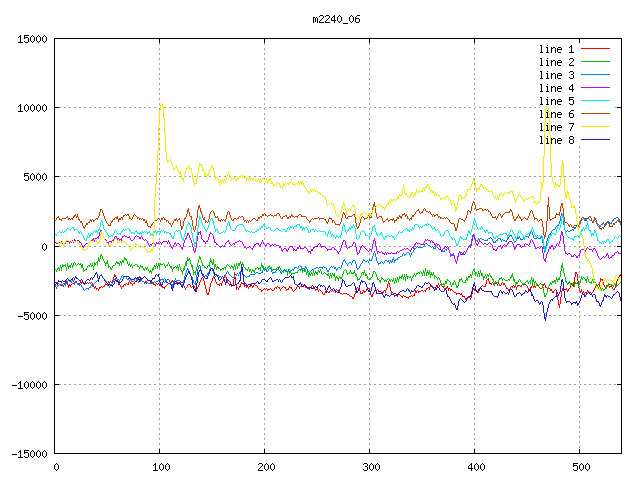Click the 0 label on the x-axis
The height and width of the screenshot is (480, 640).
[56, 467]
